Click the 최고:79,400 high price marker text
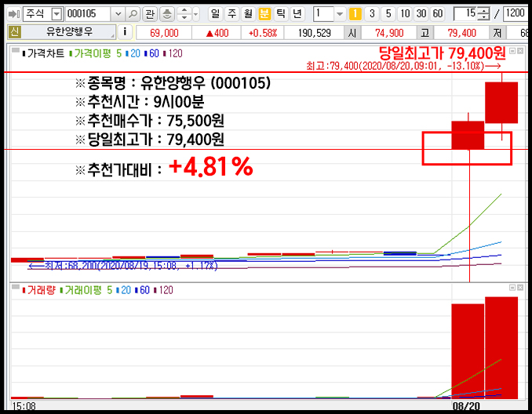Image resolution: width=532 pixels, height=414 pixels. click(x=403, y=66)
